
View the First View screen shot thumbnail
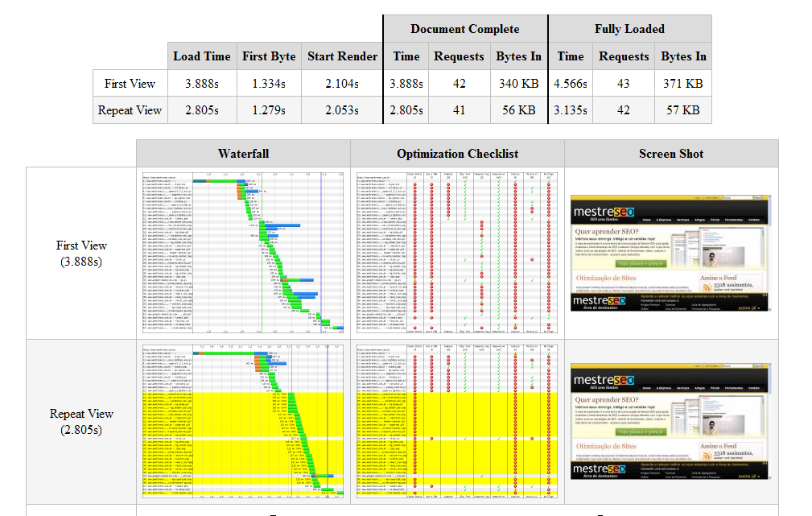pyautogui.click(x=671, y=253)
